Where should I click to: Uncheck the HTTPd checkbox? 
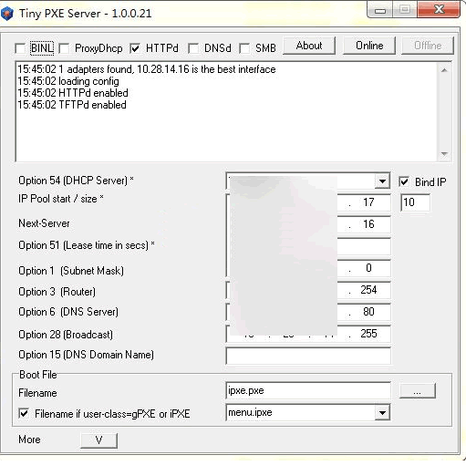pos(135,48)
